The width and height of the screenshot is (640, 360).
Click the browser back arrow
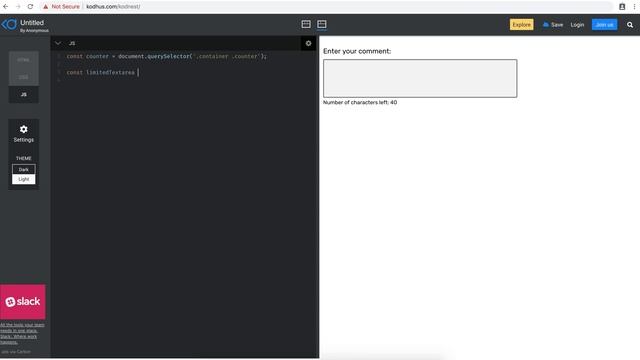point(6,7)
